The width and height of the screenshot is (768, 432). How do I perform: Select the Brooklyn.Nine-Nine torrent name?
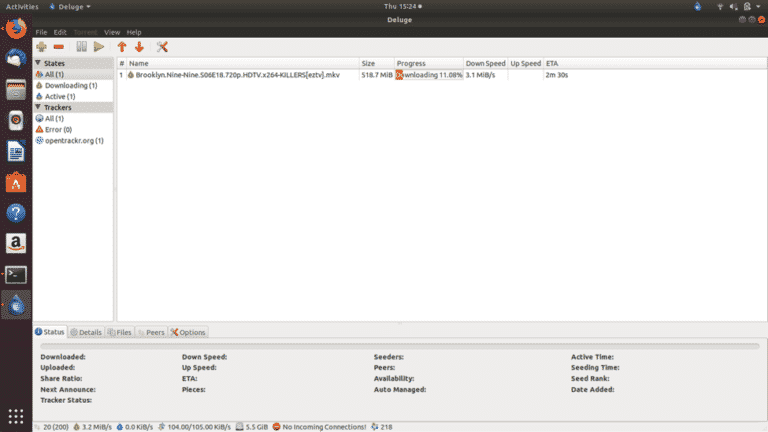[x=238, y=75]
